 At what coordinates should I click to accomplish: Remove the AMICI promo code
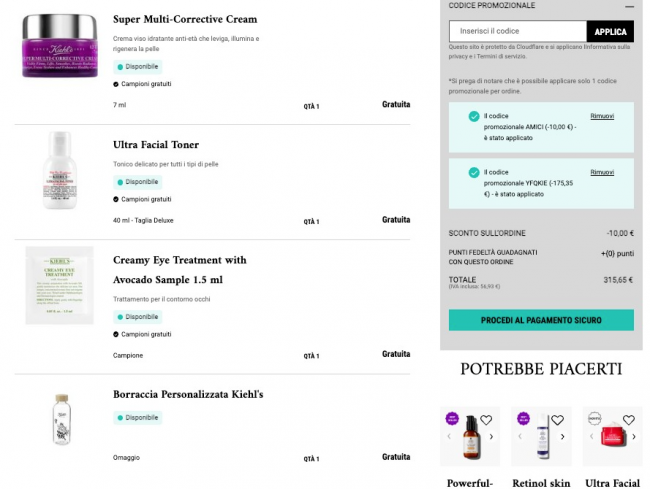point(602,116)
